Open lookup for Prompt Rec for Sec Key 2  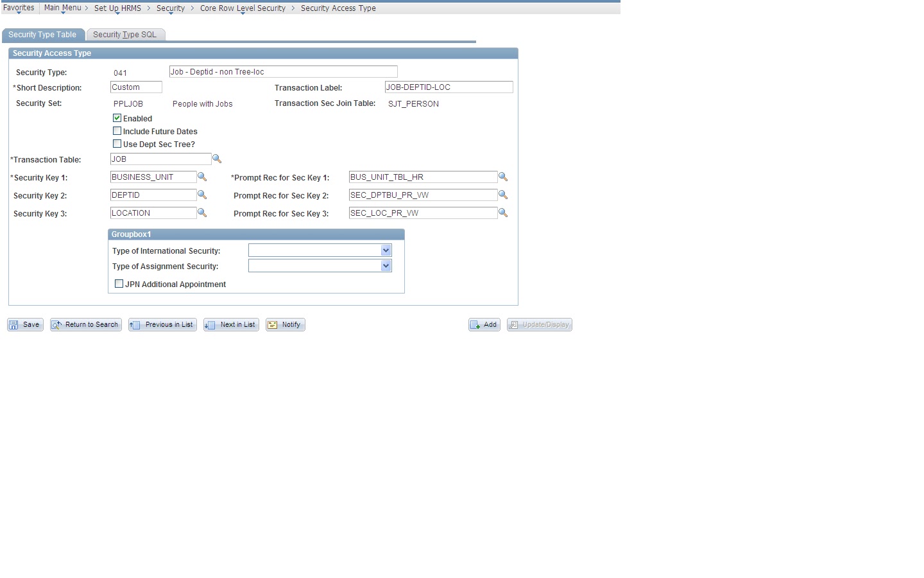(x=503, y=195)
